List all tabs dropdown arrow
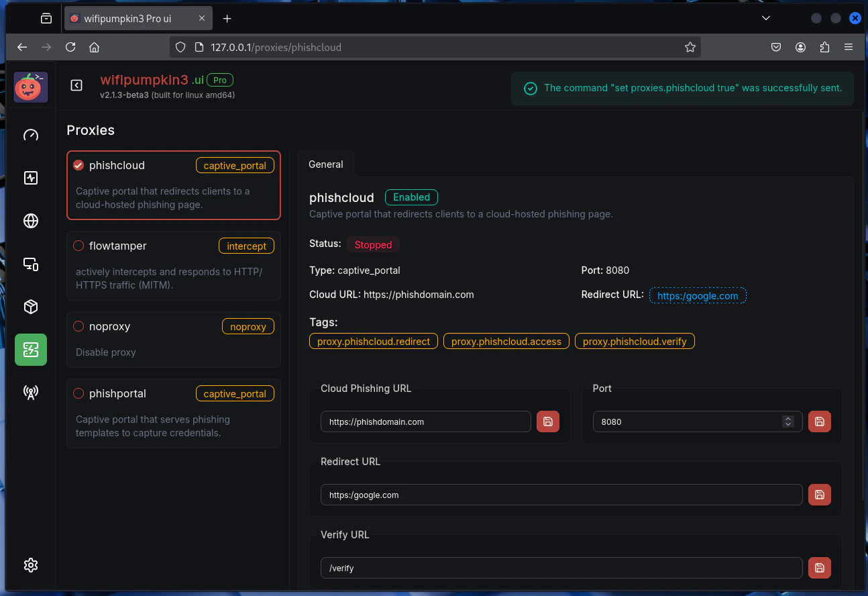This screenshot has width=868, height=596. 766,19
